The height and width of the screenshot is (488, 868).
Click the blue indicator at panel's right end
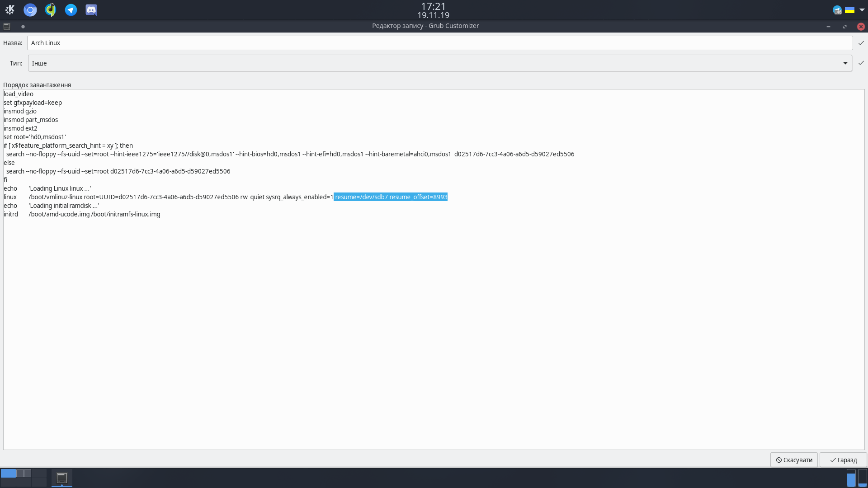[x=851, y=478]
